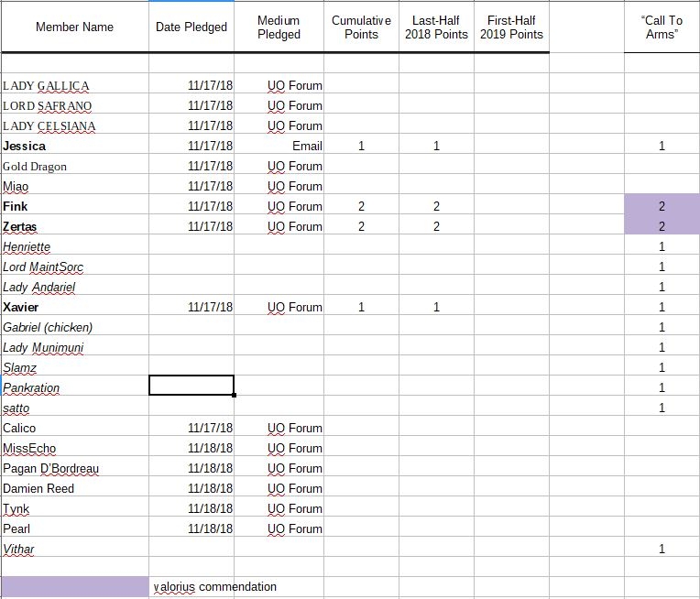Select the Member Name header cell
This screenshot has width=700, height=599.
point(74,27)
